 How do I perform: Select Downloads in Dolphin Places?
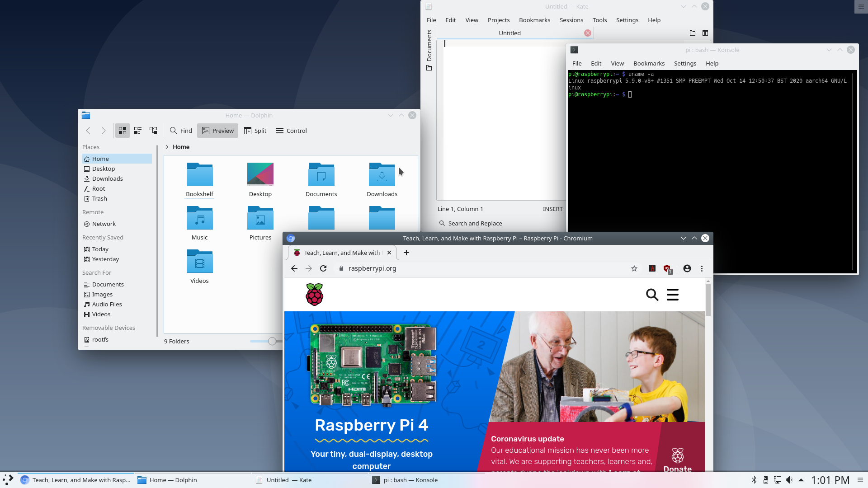[x=117, y=178]
